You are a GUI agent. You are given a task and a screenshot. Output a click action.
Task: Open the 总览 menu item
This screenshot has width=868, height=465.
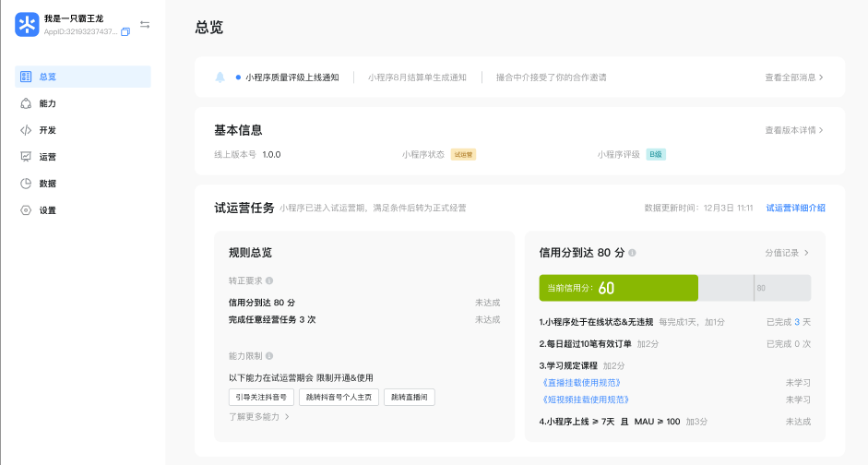(83, 77)
